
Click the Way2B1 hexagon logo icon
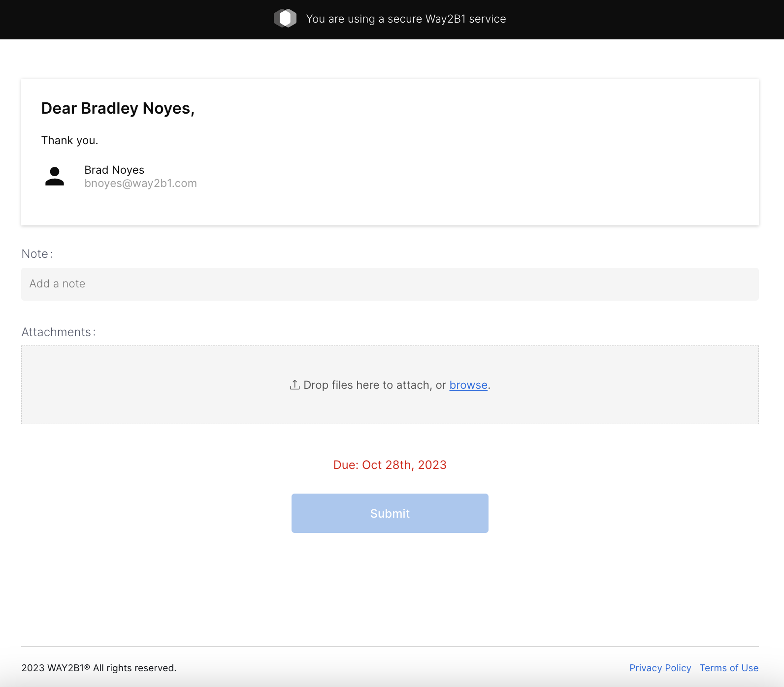point(285,19)
